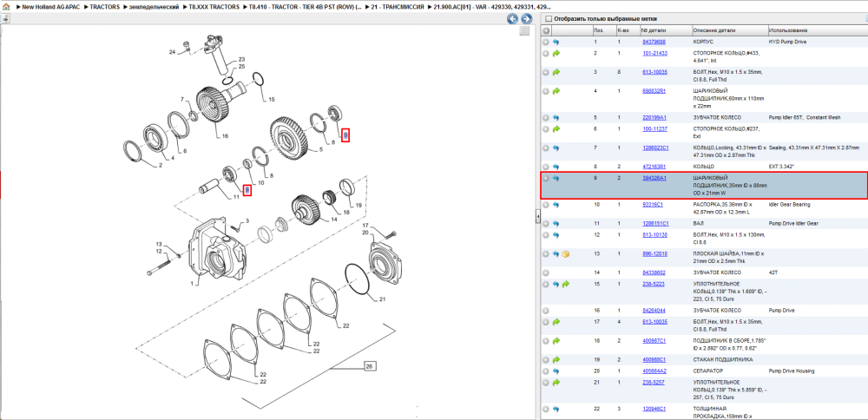The width and height of the screenshot is (868, 420).
Task: Collapse parts panel using splitter arrow handle
Action: (x=537, y=218)
